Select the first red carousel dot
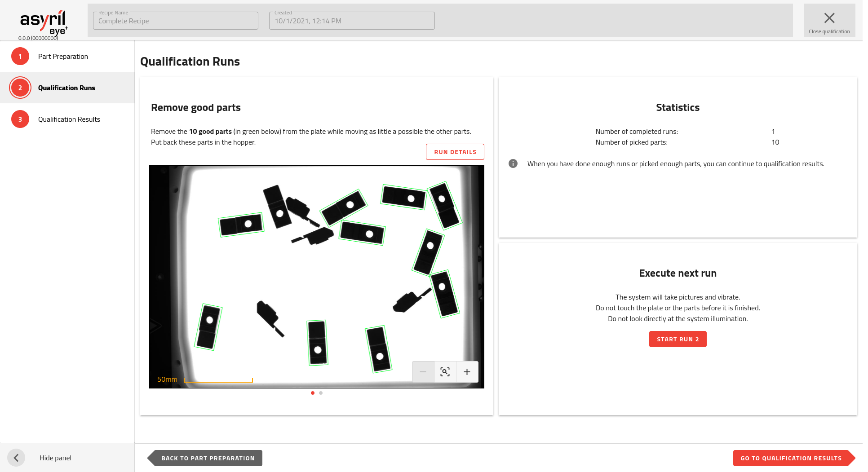Screen dimensions: 868x472 pyautogui.click(x=313, y=393)
